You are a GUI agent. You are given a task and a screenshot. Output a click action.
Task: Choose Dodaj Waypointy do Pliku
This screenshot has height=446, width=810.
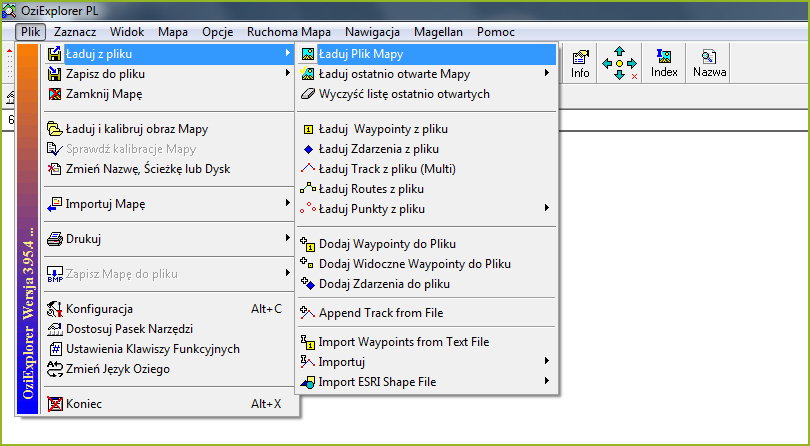pyautogui.click(x=426, y=243)
